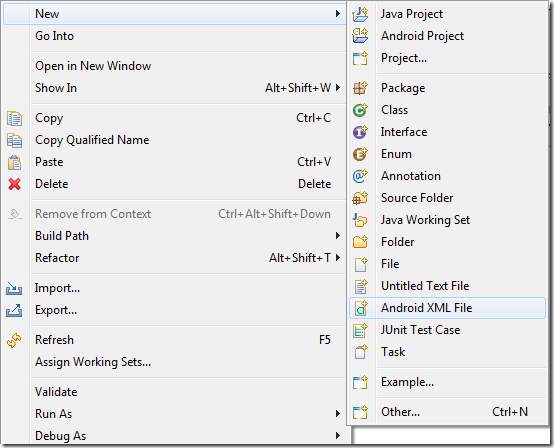This screenshot has width=554, height=448.
Task: Click the Import icon
Action: (x=14, y=289)
